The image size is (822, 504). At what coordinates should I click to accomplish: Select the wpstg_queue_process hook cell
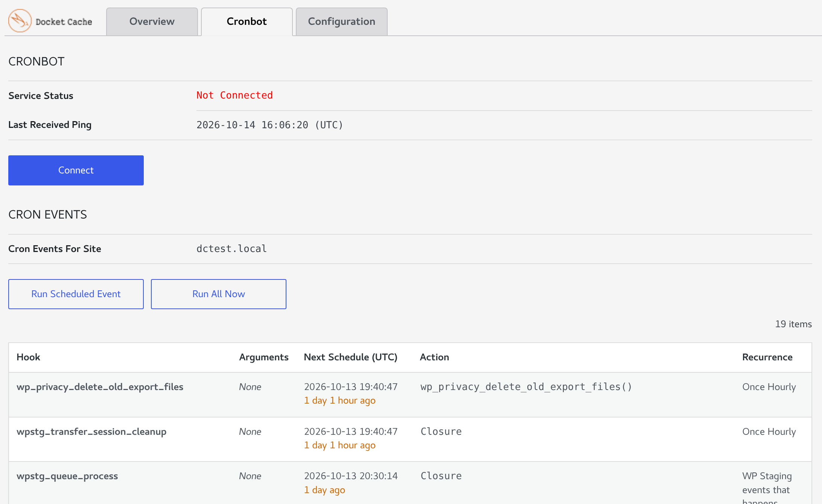click(x=67, y=476)
